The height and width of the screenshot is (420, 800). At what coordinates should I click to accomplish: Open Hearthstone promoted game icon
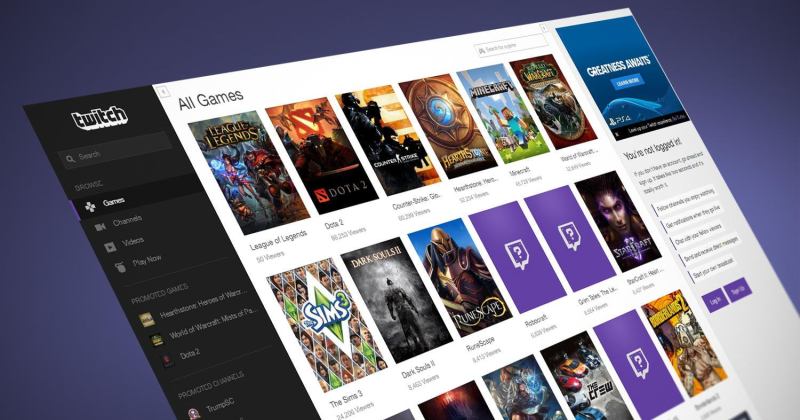(147, 320)
